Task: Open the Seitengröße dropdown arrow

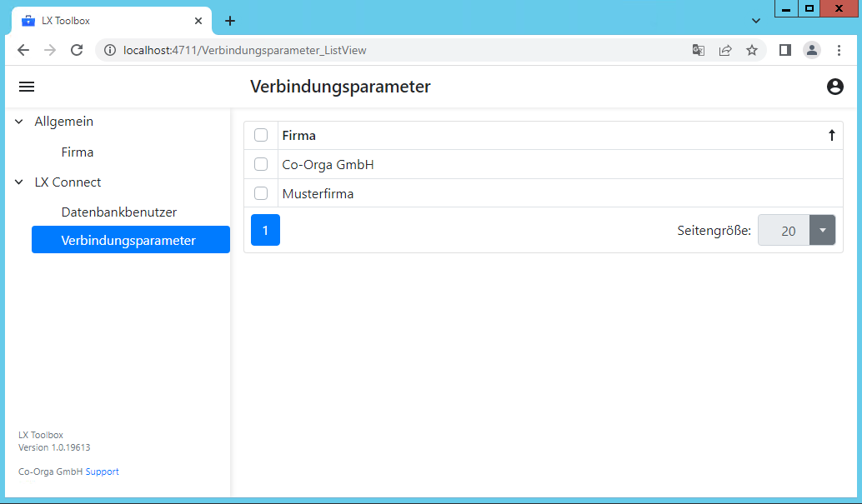Action: tap(823, 231)
